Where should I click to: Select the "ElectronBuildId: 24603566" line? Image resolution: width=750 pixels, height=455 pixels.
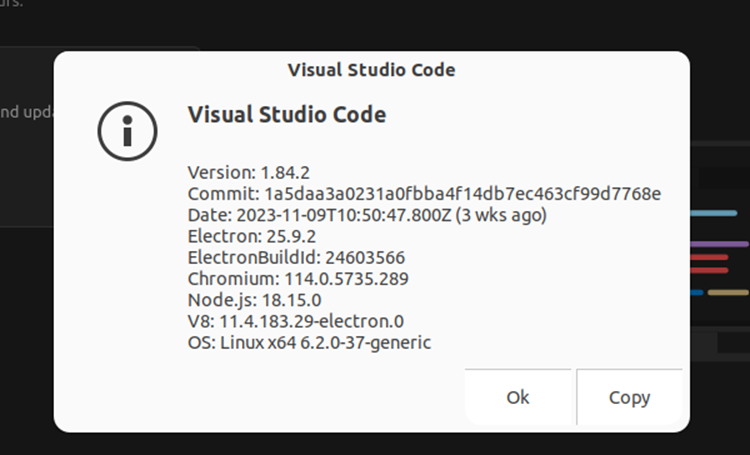pos(296,257)
